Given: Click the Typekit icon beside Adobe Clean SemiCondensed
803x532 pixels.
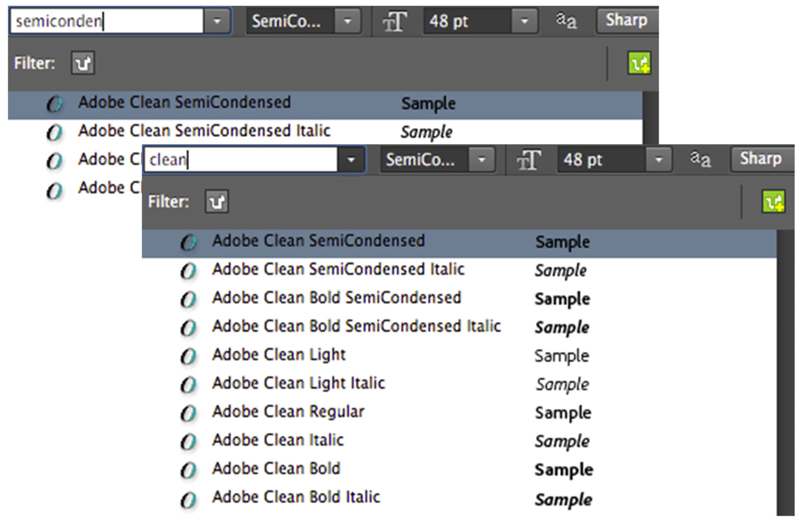Looking at the screenshot, I should [x=189, y=241].
